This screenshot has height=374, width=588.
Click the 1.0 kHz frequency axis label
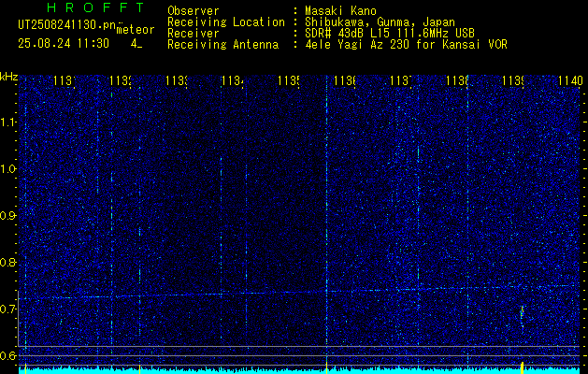point(8,169)
